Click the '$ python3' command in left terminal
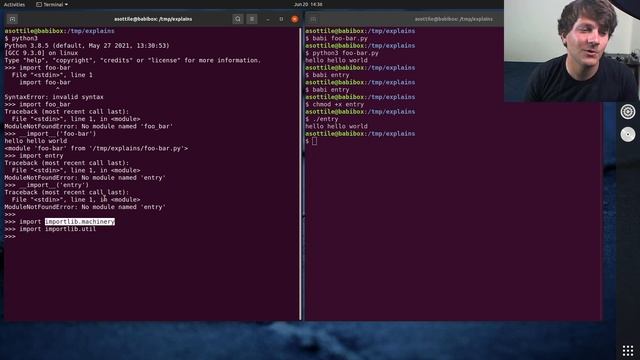This screenshot has height=360, width=640. [x=21, y=38]
